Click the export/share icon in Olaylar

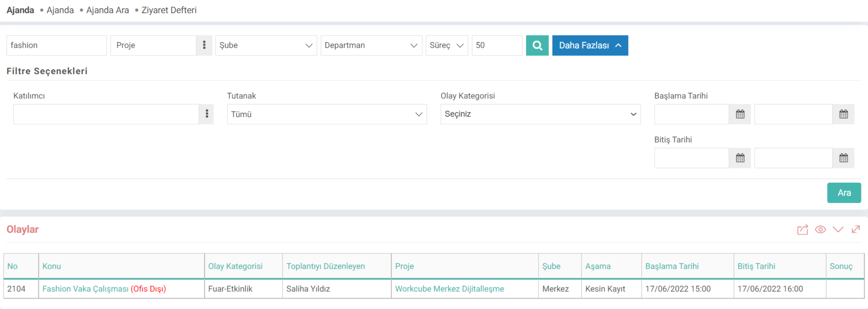point(802,230)
